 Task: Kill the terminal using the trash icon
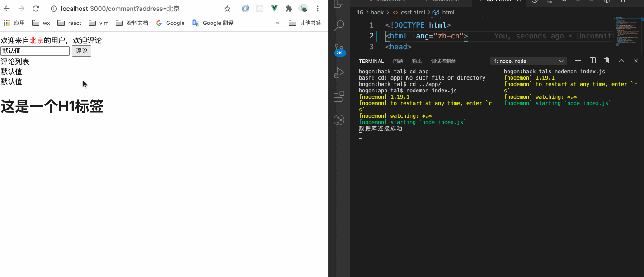point(606,60)
